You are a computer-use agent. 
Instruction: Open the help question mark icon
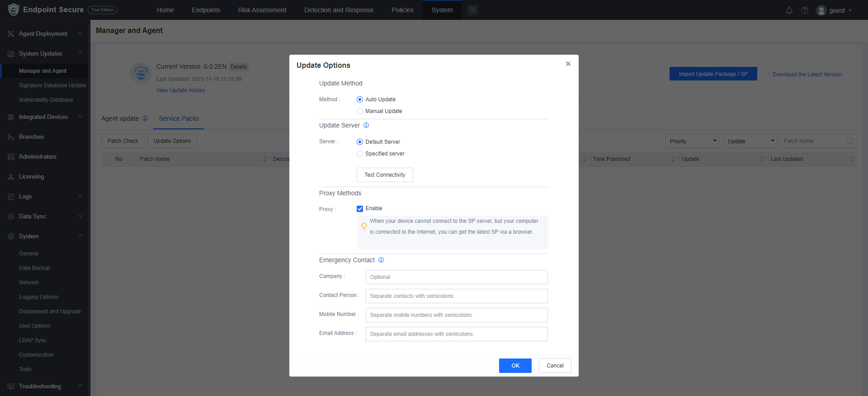(x=805, y=10)
